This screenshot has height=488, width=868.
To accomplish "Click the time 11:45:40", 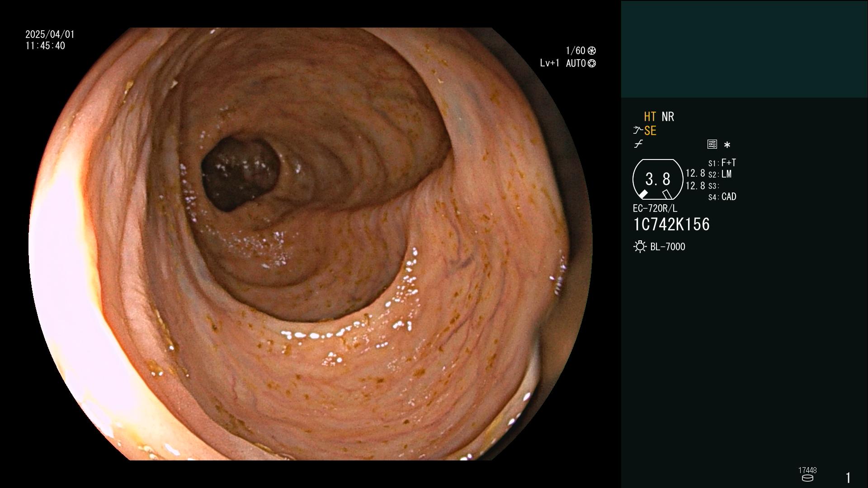I will (x=45, y=46).
